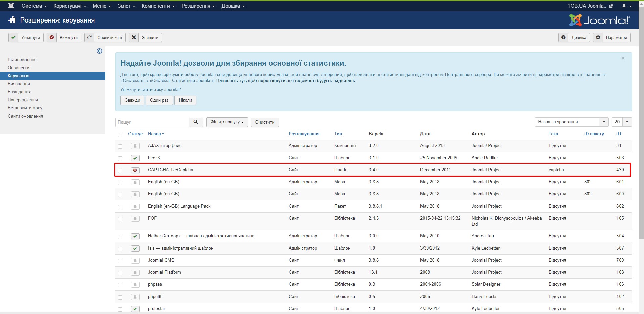Viewport: 644px width, 314px height.
Task: Click the Вимкнути toolbar button
Action: [64, 37]
